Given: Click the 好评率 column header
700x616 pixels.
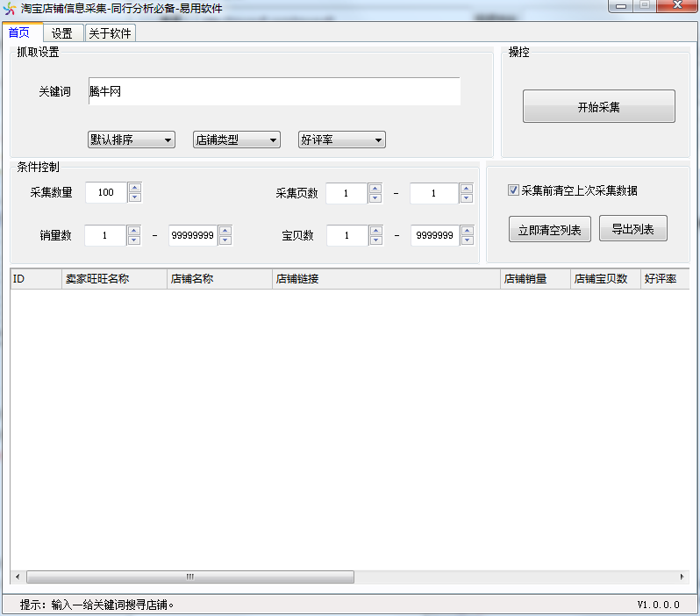Looking at the screenshot, I should pyautogui.click(x=665, y=279).
